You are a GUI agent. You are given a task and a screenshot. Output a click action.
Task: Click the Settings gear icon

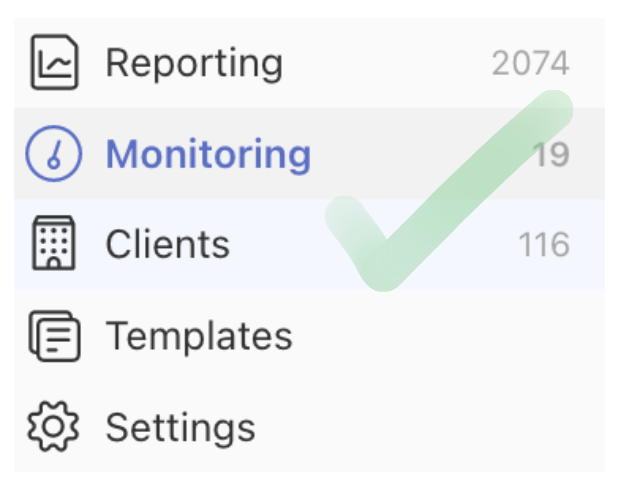(54, 428)
